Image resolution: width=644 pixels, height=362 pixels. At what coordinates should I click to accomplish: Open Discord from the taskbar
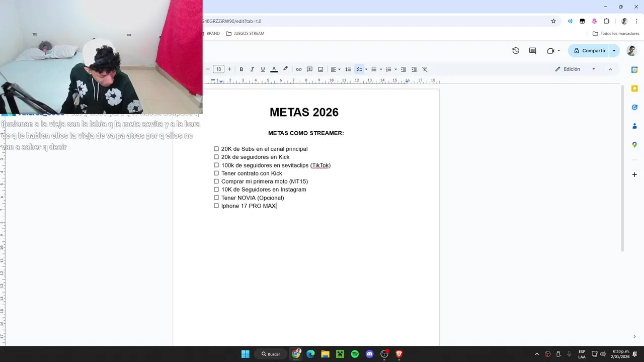pyautogui.click(x=370, y=354)
